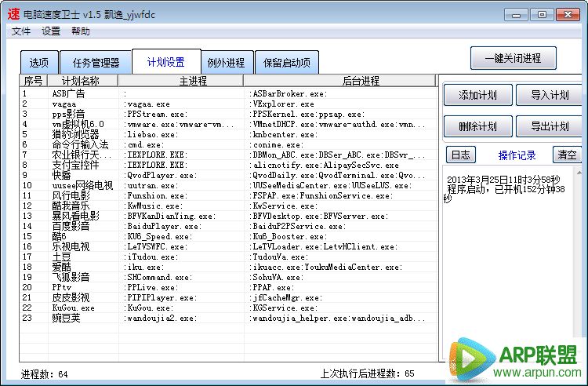Click the 计划名称 column header
Viewport: 588px width, 386px height.
83,81
